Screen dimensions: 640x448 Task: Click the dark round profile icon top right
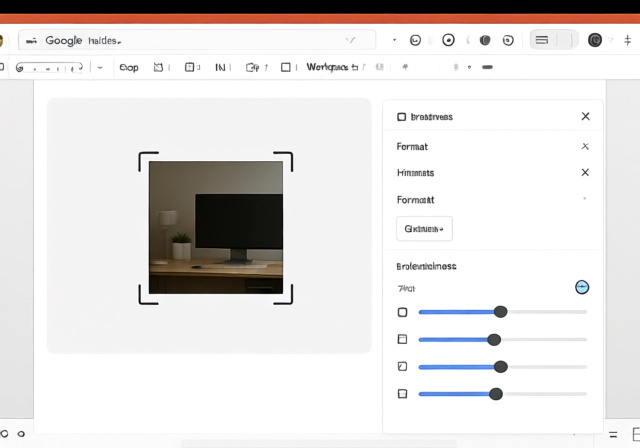tap(596, 40)
